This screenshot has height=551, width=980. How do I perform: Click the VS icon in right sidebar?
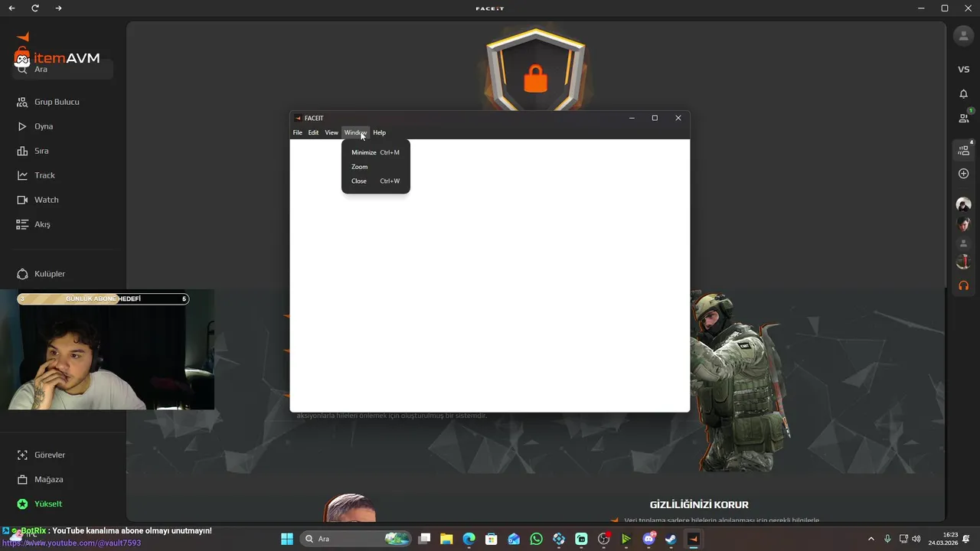click(x=963, y=70)
